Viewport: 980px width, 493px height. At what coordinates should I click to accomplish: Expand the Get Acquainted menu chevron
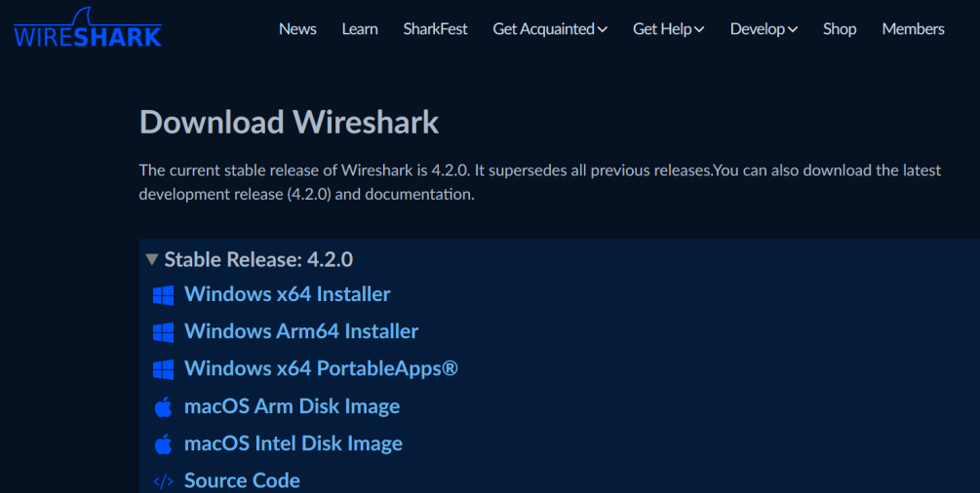point(603,29)
